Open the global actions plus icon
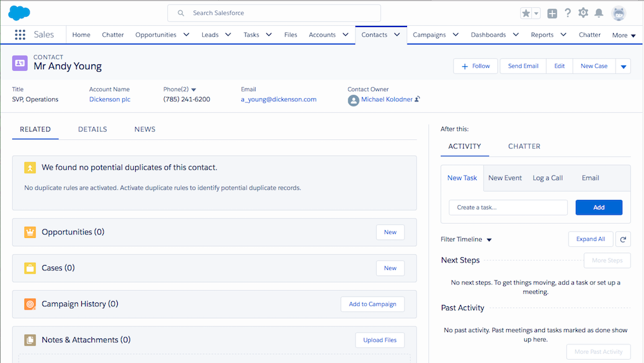644x363 pixels. (552, 13)
